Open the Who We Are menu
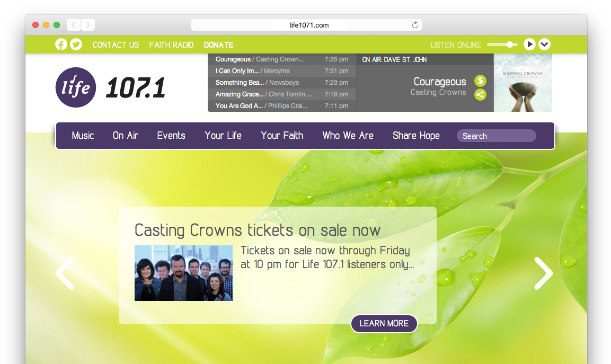The width and height of the screenshot is (611, 364). coord(348,136)
